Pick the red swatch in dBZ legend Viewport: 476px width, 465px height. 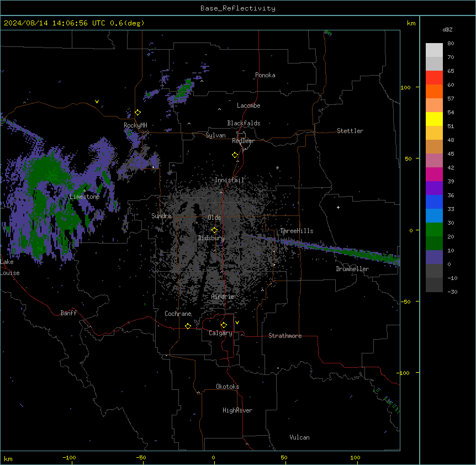click(434, 77)
